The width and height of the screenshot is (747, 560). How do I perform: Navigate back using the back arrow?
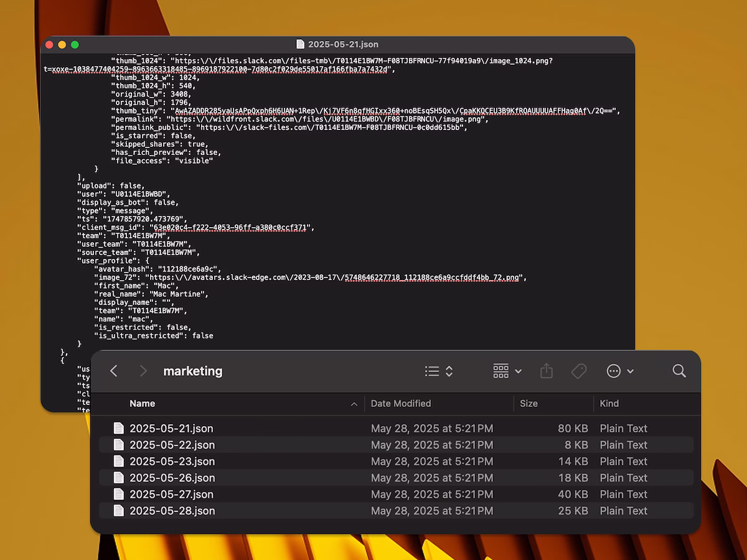(114, 371)
